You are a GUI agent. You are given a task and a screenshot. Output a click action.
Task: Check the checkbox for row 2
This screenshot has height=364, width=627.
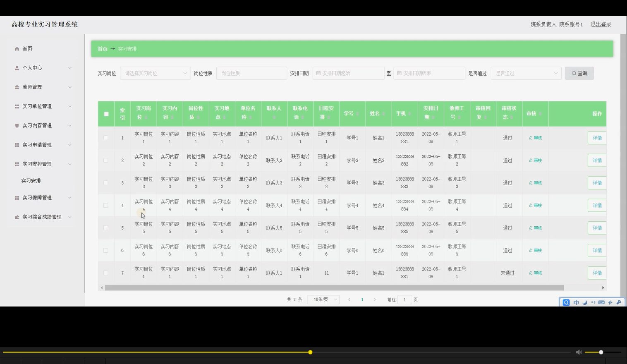tap(106, 160)
